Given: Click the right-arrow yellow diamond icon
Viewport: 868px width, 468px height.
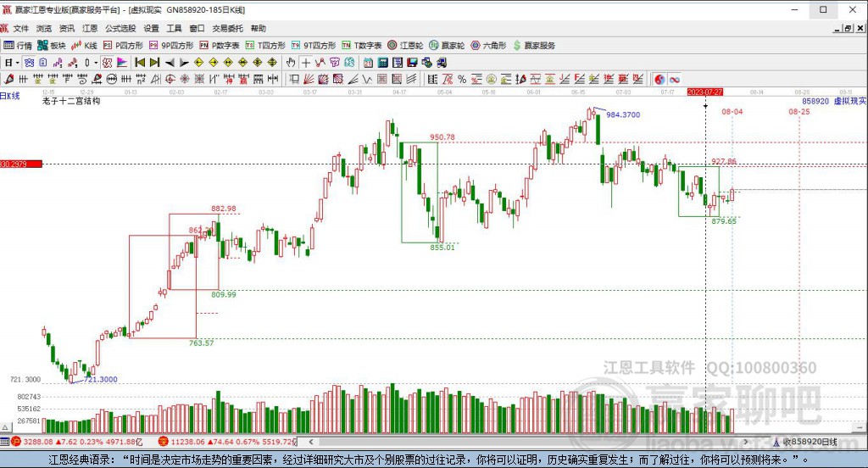Looking at the screenshot, I should (x=214, y=63).
